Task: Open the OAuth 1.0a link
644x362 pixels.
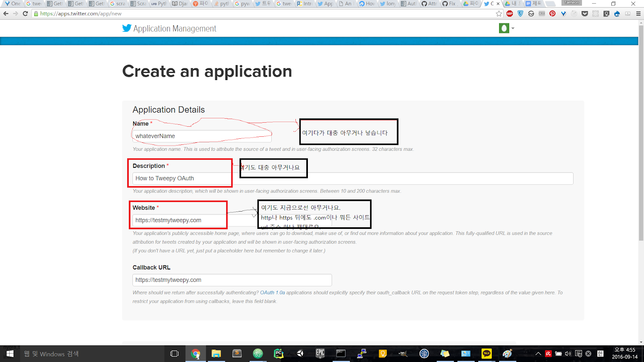Action: coord(272,292)
